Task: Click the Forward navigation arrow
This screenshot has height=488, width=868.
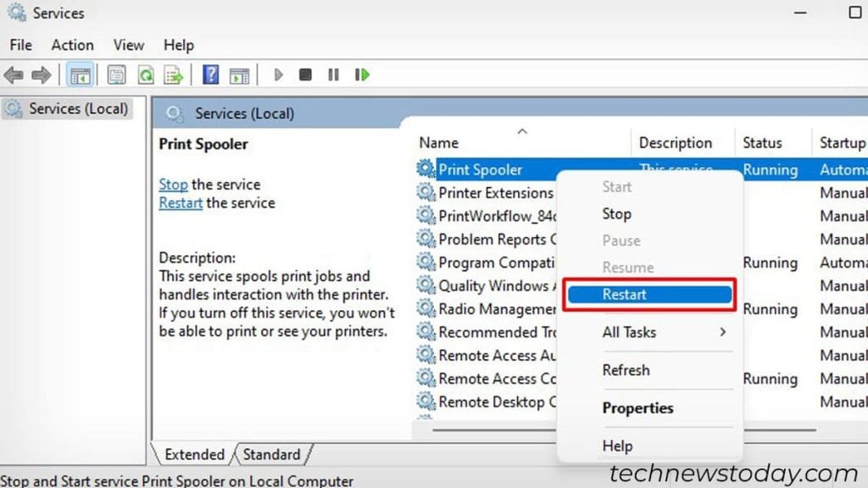Action: pyautogui.click(x=41, y=75)
